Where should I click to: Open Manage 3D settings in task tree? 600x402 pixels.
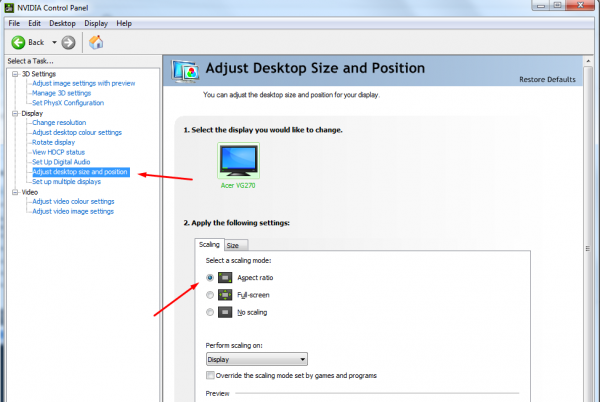click(x=61, y=93)
